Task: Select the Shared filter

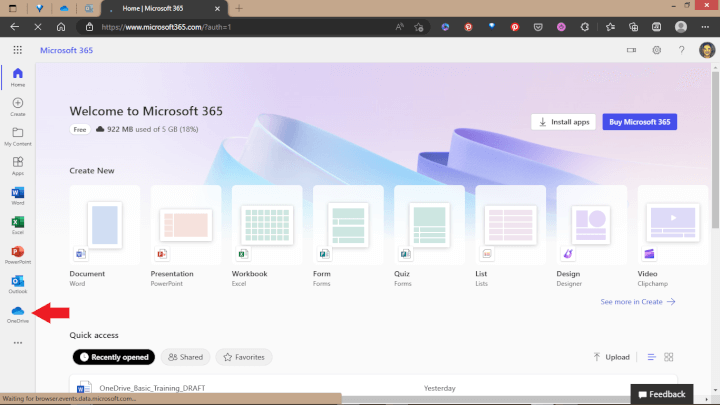Action: [186, 357]
